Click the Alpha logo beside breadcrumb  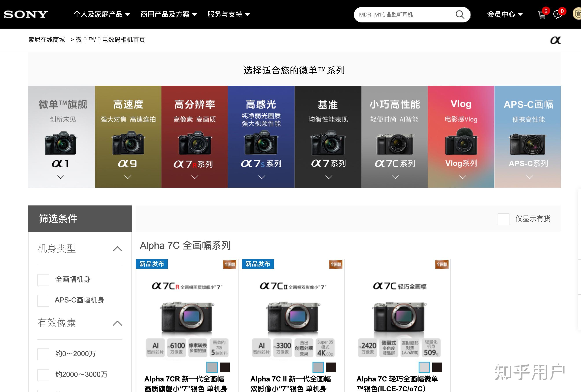(555, 40)
